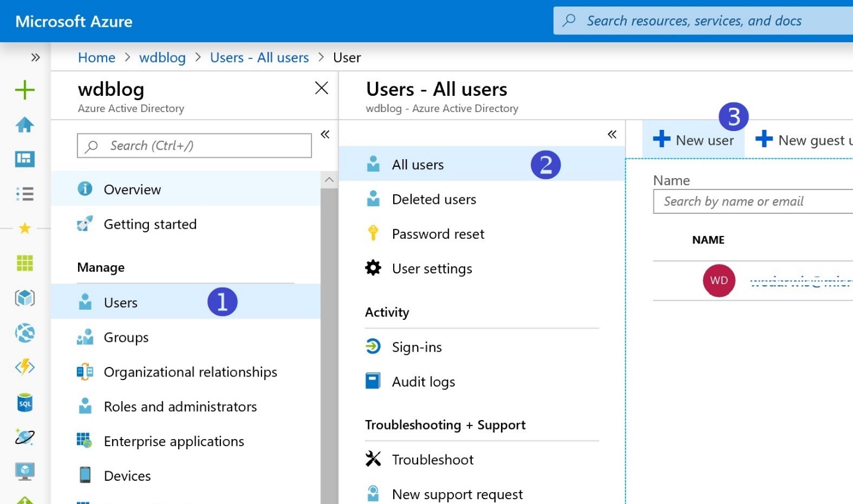Click the Users - All users breadcrumb
This screenshot has height=504, width=853.
(x=259, y=57)
